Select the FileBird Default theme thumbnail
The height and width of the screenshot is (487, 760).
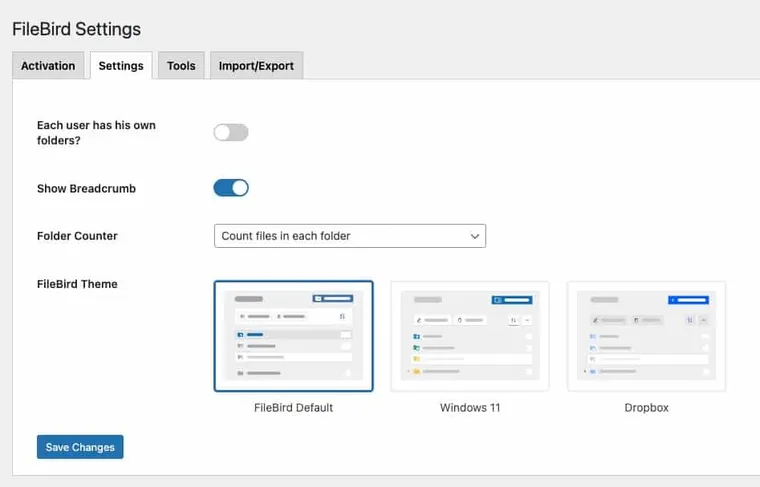click(294, 336)
